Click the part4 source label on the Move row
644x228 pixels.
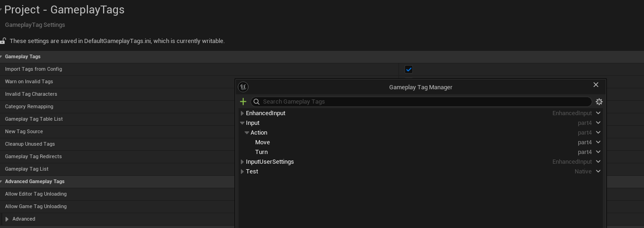pyautogui.click(x=585, y=142)
